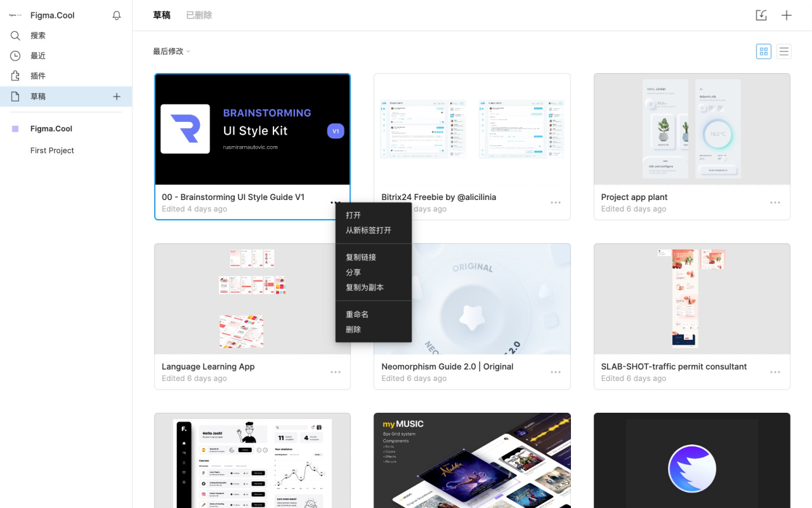Switch to grid view
The image size is (812, 508).
763,51
